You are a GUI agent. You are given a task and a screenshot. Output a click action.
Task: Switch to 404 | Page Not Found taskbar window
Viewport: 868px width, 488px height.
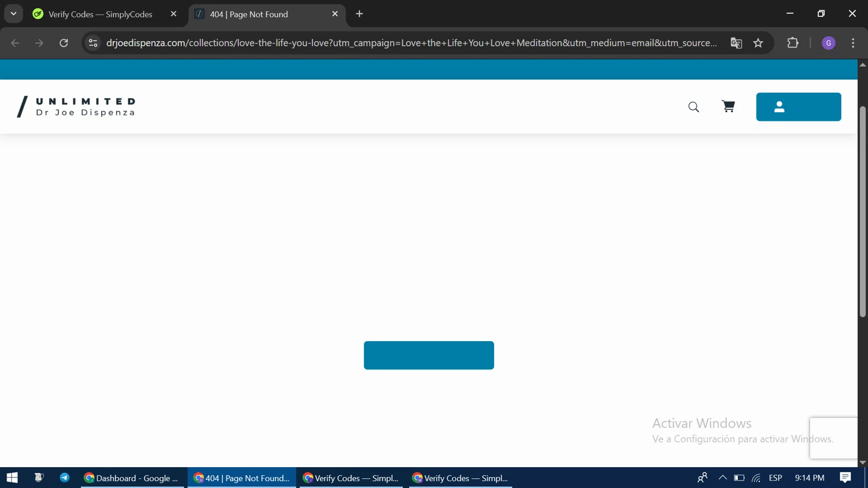tap(242, 478)
